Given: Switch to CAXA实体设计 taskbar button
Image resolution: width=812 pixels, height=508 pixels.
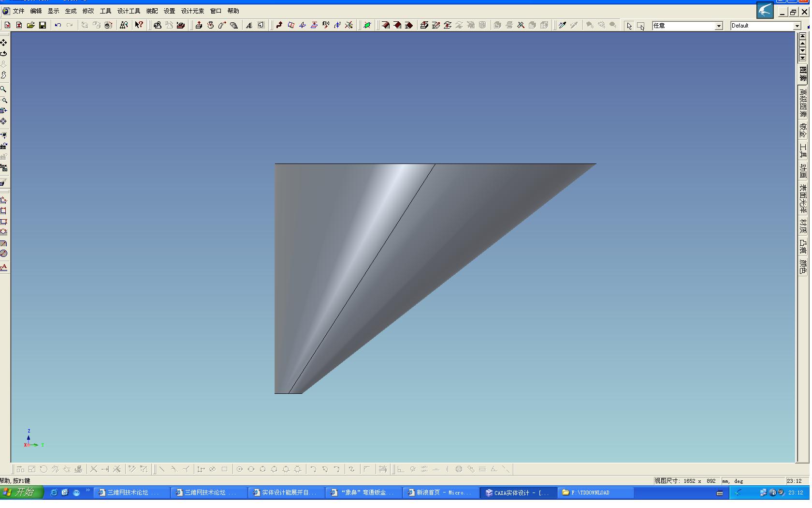Looking at the screenshot, I should tap(518, 493).
